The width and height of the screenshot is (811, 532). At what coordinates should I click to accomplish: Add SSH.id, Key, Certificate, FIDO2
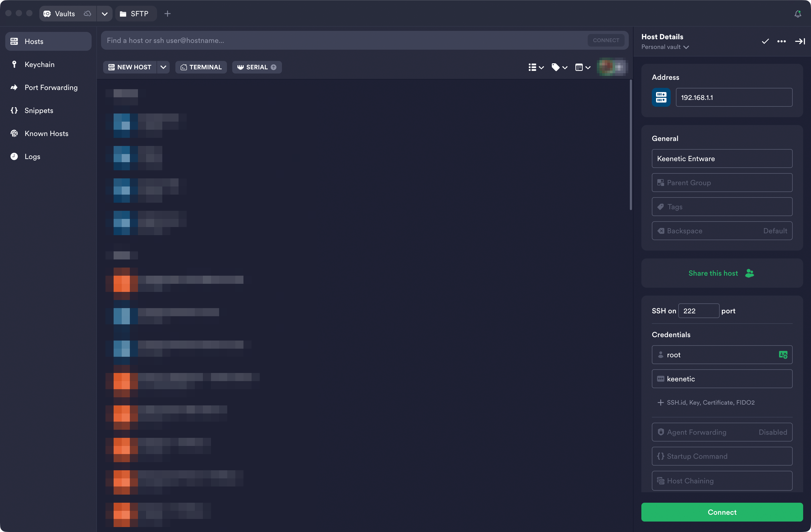click(x=706, y=402)
